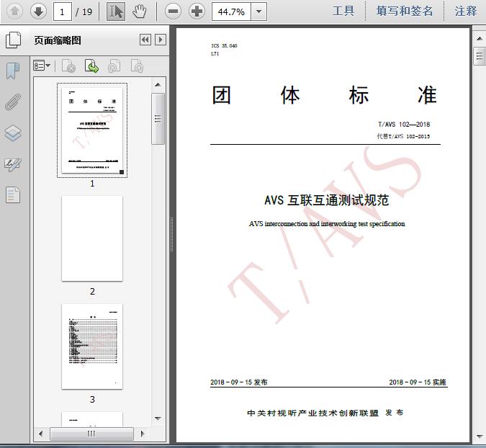The width and height of the screenshot is (486, 448).
Task: Collapse the 页面缩略图 panel with double-arrow button
Action: tap(145, 40)
